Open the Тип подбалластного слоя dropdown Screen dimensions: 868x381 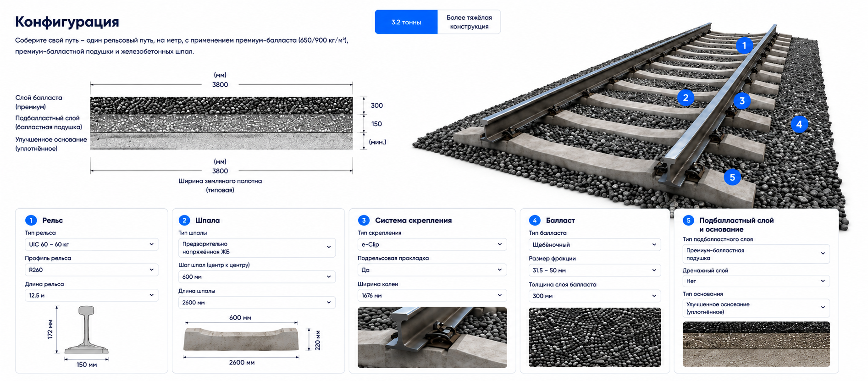pos(756,254)
